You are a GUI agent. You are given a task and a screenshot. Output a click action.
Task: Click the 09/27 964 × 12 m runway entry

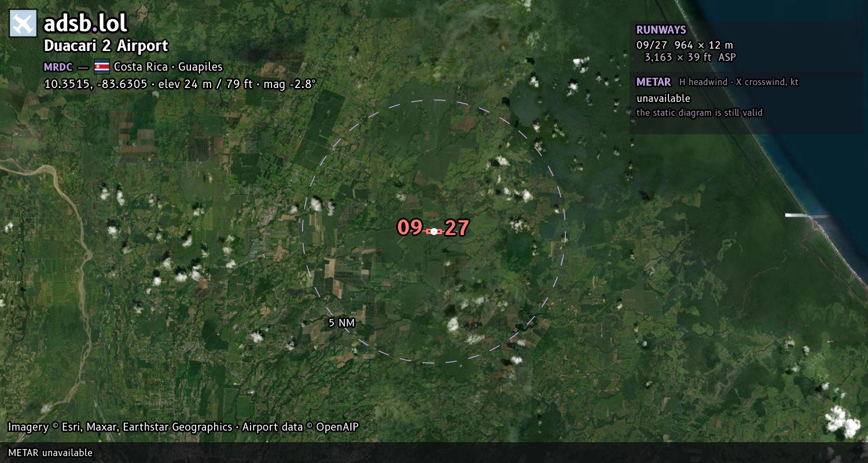(x=685, y=45)
